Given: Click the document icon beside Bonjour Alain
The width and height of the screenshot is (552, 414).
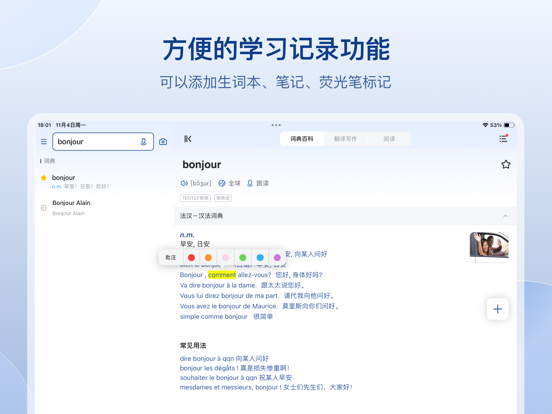Looking at the screenshot, I should tap(44, 208).
